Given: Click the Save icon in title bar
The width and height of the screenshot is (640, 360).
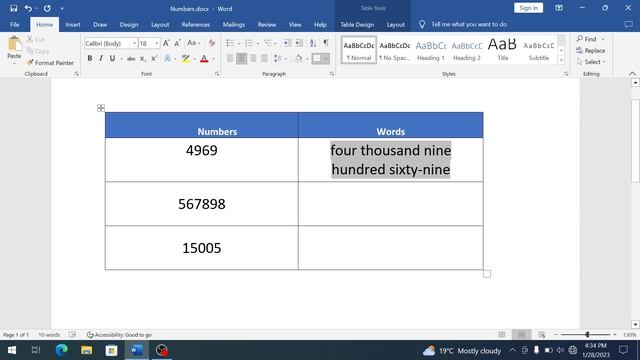Looking at the screenshot, I should coord(13,8).
